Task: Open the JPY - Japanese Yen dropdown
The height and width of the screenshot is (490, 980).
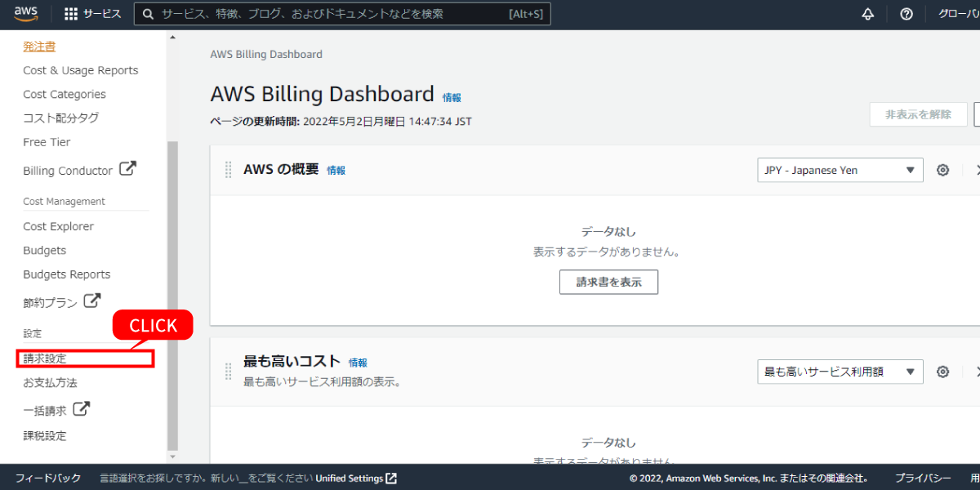Action: (x=840, y=170)
